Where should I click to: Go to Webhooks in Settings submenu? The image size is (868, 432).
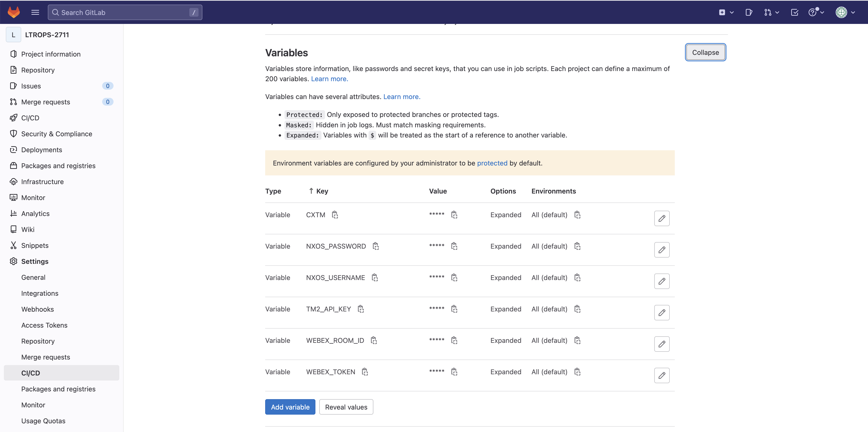coord(37,309)
